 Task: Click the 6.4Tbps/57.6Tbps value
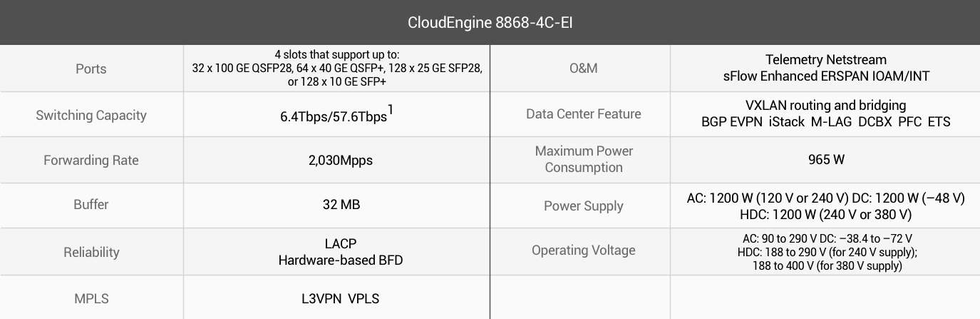click(333, 117)
